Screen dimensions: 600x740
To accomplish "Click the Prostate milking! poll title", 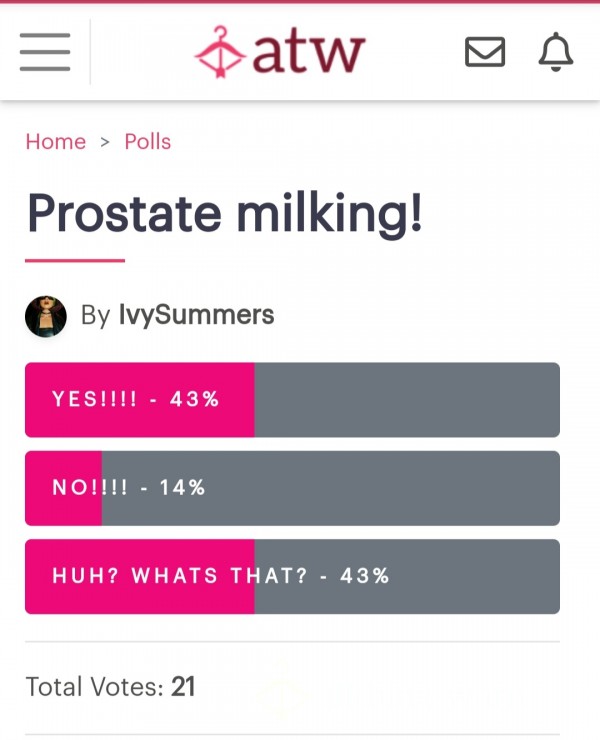I will pos(225,214).
